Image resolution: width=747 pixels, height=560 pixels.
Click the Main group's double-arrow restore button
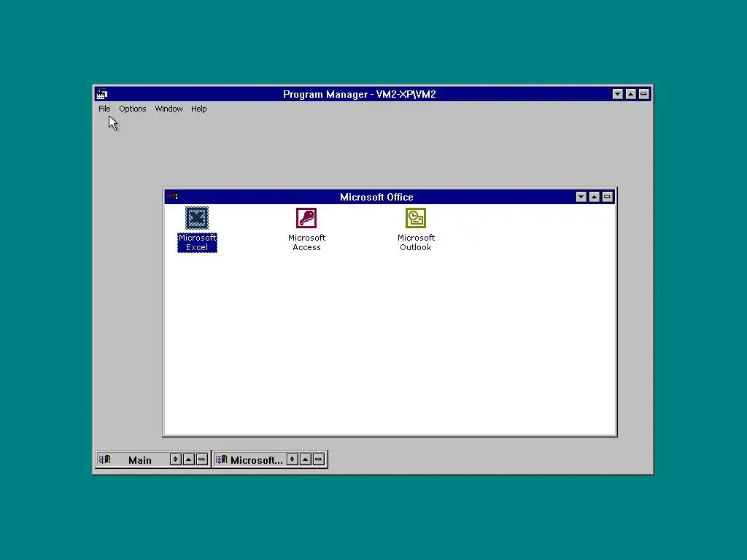(x=175, y=459)
